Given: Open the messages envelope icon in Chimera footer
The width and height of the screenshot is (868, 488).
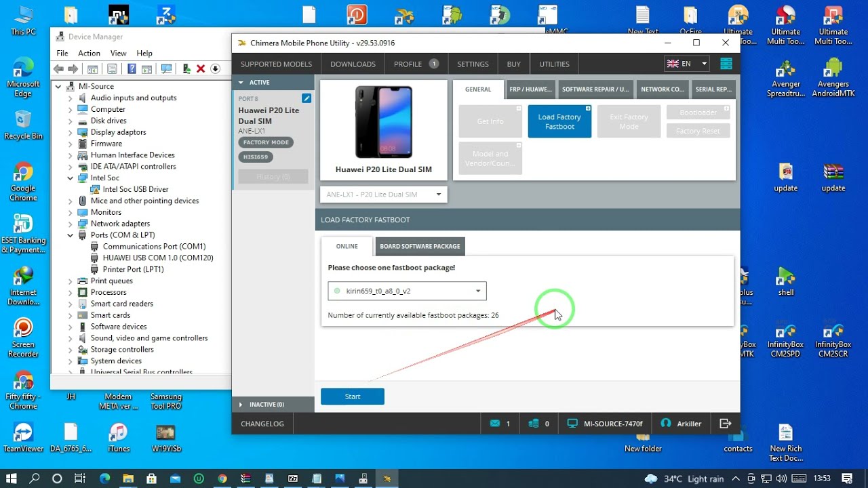Looking at the screenshot, I should point(494,424).
